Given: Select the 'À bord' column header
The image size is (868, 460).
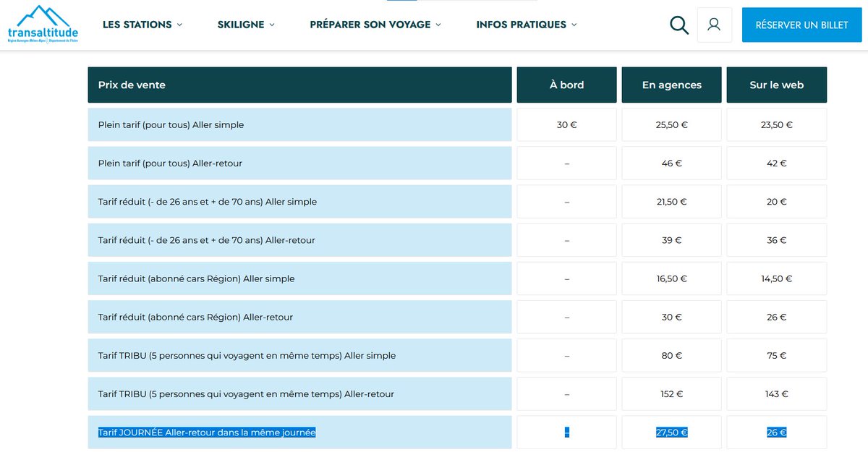Looking at the screenshot, I should [566, 85].
